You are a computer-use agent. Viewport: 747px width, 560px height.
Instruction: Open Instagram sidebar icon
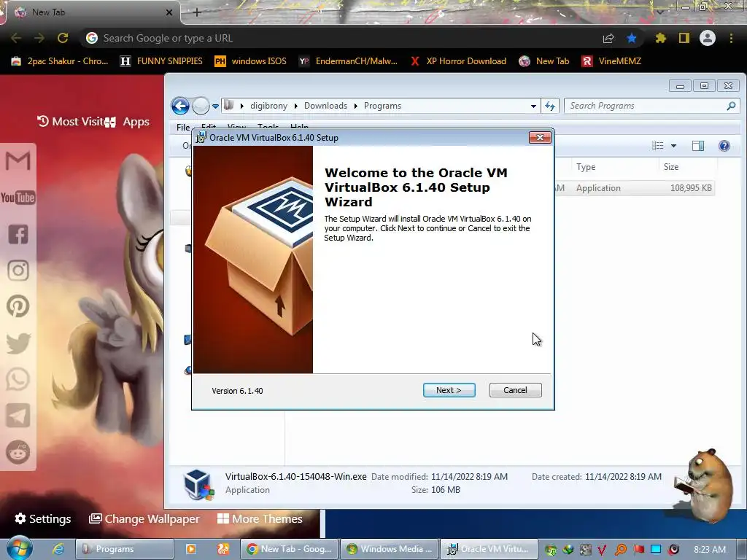pos(18,271)
